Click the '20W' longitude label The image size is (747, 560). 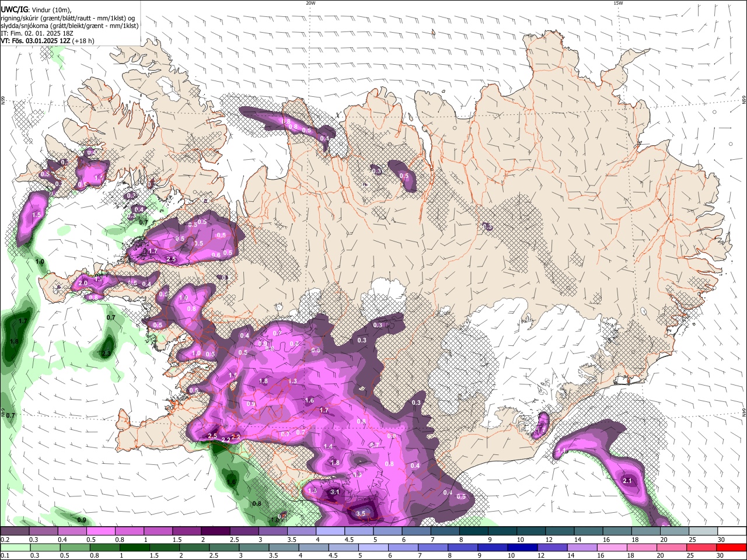[310, 3]
